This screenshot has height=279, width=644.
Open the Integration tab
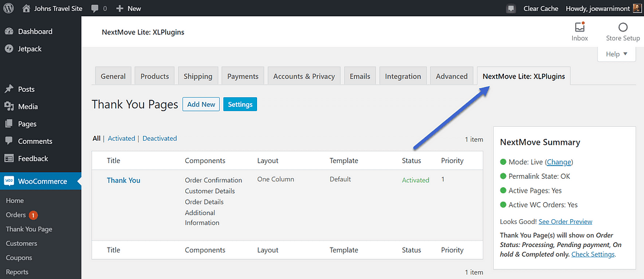403,76
